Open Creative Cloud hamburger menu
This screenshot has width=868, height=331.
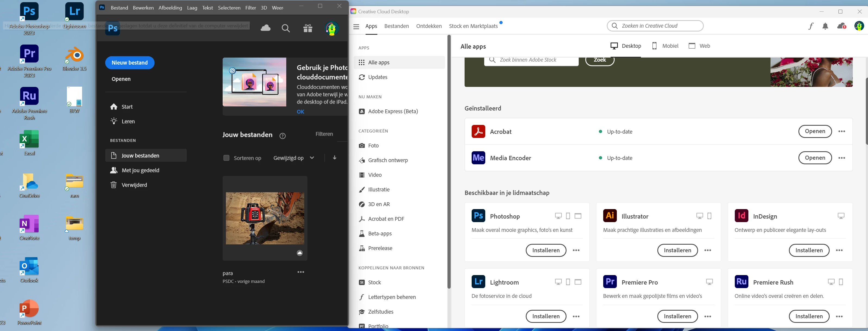(356, 27)
